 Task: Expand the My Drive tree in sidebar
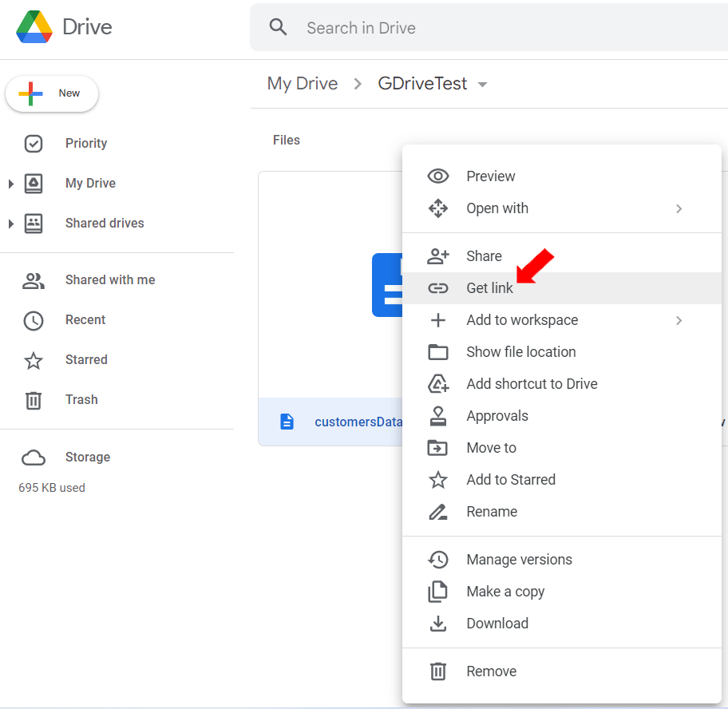point(10,184)
